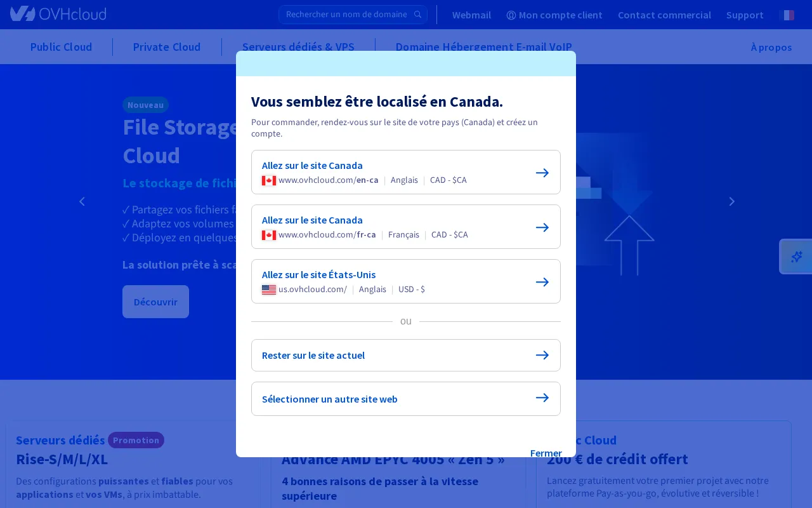The image size is (812, 508).
Task: Click the us.ovhcloud.com/ URL text
Action: [x=313, y=290]
